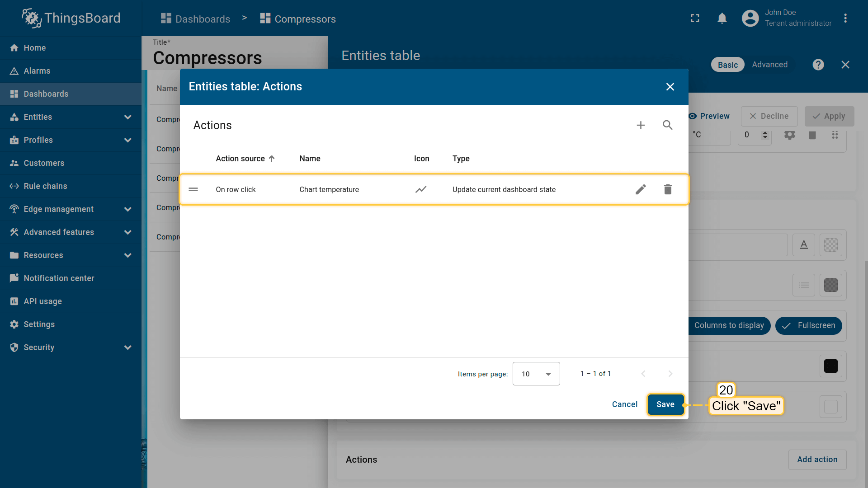Select Basic mode toggle

727,65
